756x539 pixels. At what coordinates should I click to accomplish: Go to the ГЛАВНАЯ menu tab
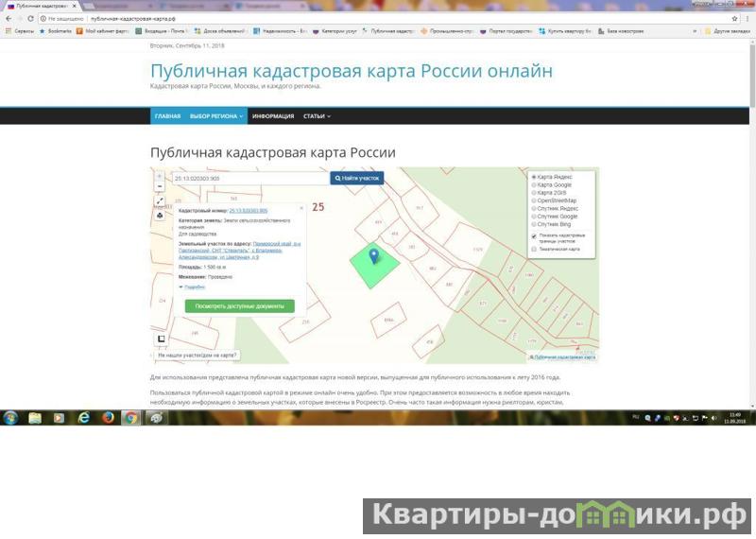[x=167, y=116]
